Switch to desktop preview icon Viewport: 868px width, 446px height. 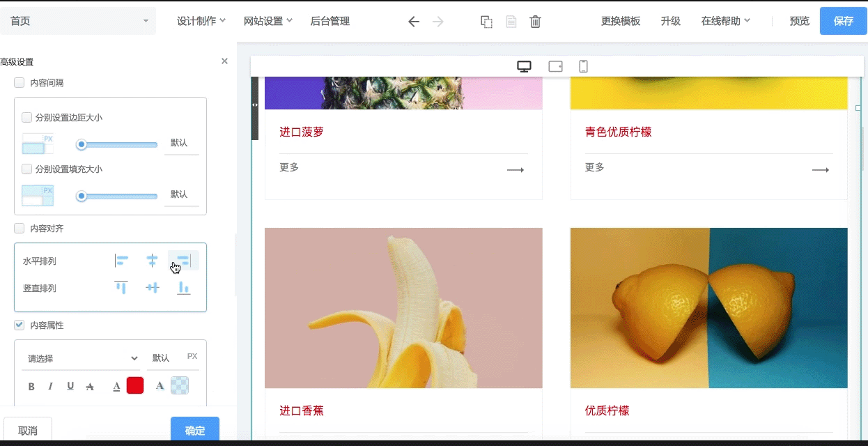(524, 66)
